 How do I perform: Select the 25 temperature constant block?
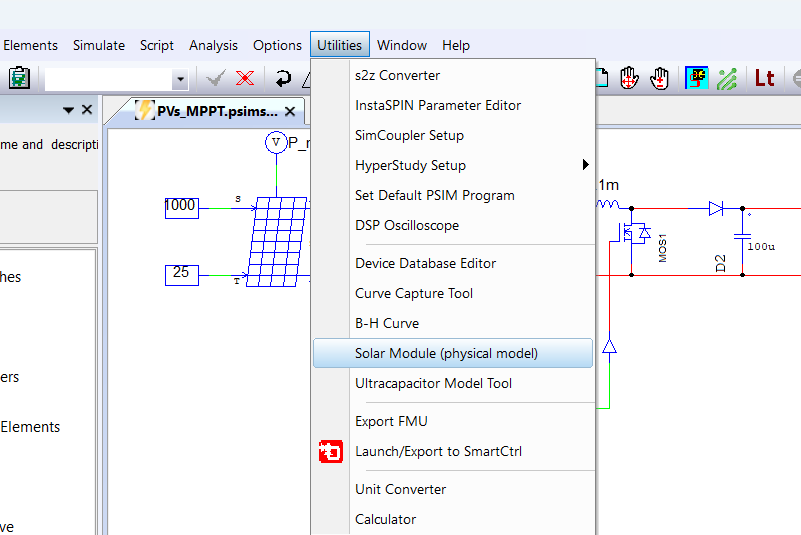(x=181, y=275)
